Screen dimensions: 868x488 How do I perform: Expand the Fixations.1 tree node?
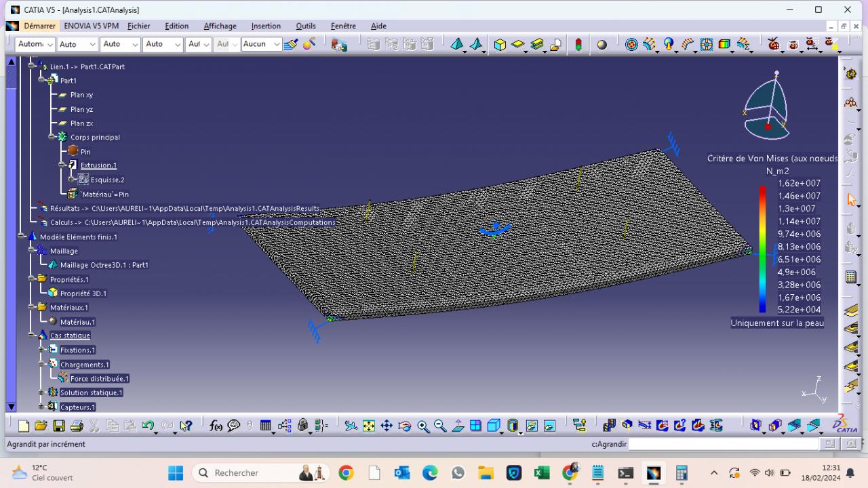[41, 350]
